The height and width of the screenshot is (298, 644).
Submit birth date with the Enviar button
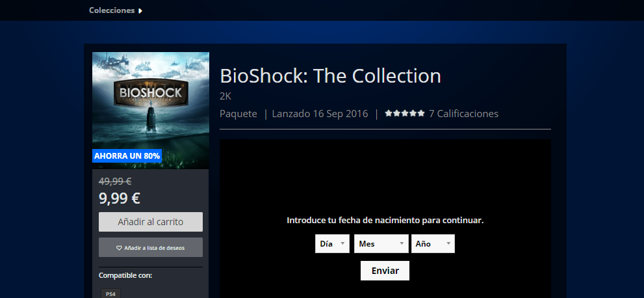385,271
